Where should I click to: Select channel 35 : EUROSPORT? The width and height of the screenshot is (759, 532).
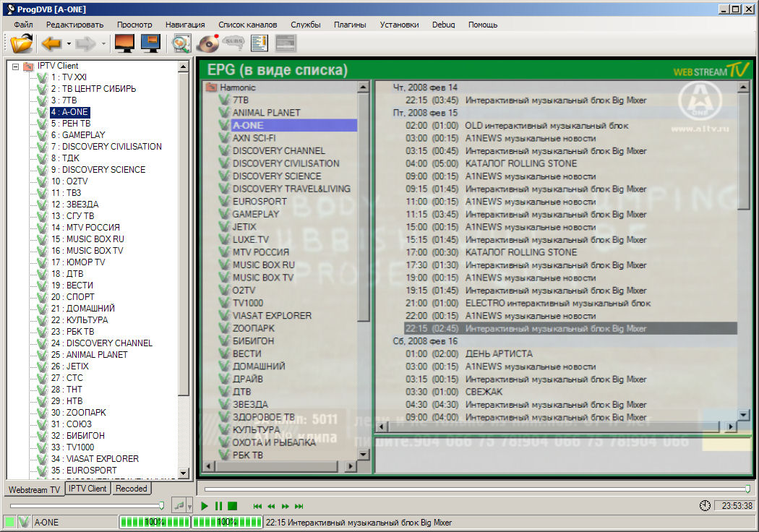tap(84, 471)
